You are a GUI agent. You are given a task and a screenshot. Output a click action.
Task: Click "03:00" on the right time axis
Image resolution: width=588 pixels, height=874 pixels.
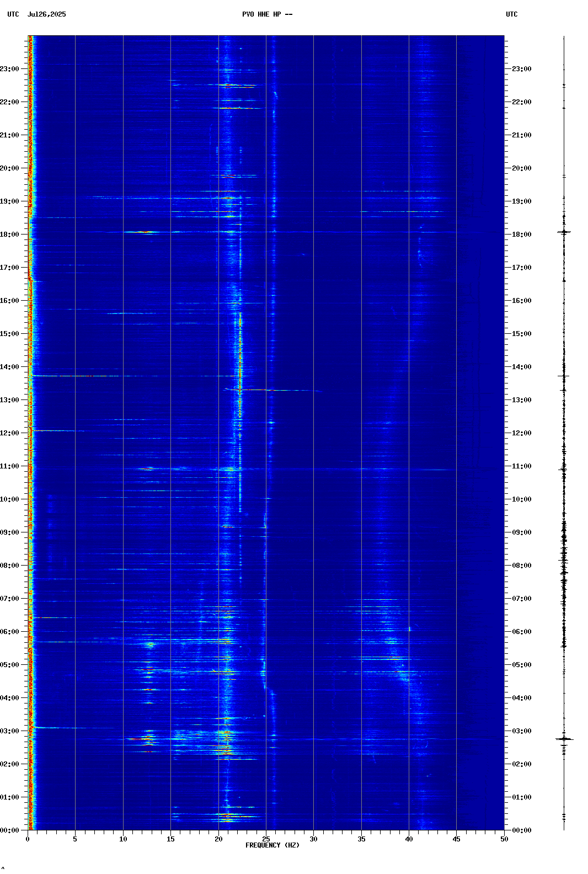pyautogui.click(x=522, y=731)
